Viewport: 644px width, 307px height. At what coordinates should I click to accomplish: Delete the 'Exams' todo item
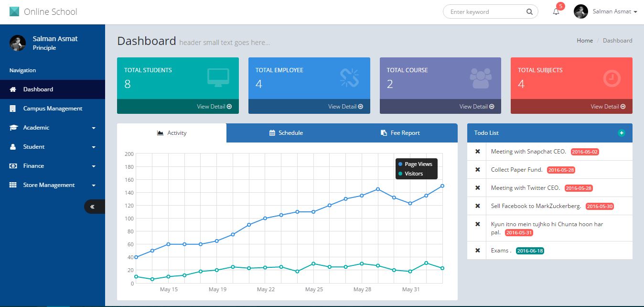coord(477,251)
